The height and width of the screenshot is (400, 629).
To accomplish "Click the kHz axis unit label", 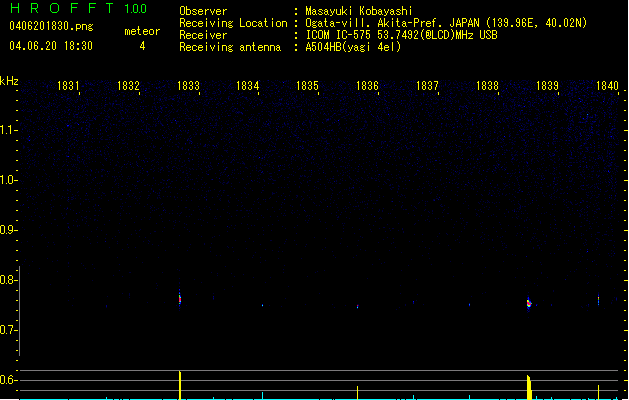I will click(9, 81).
